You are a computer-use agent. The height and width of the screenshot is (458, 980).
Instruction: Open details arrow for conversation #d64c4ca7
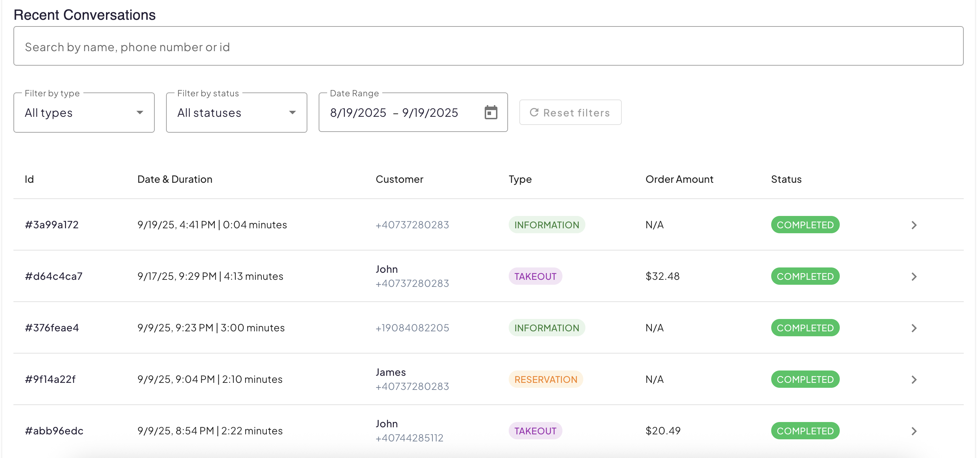[914, 276]
